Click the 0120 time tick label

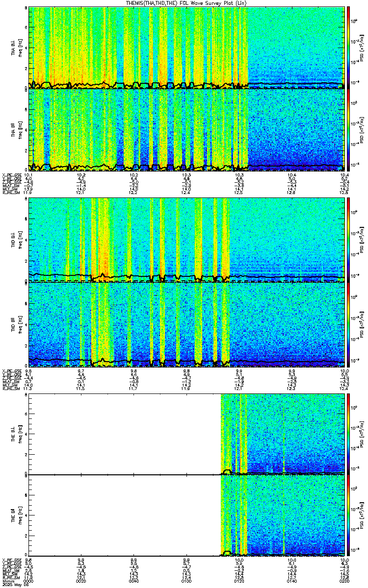click(239, 581)
